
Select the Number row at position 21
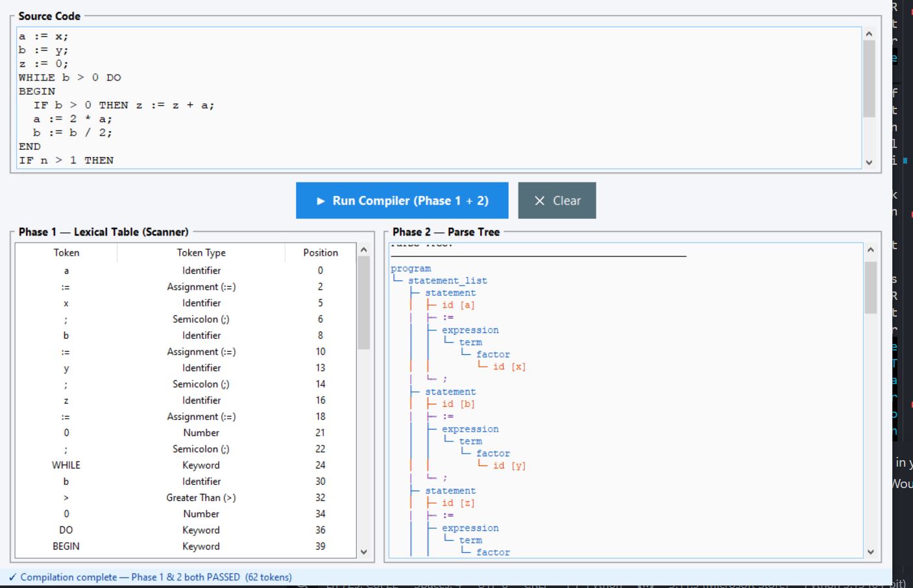tap(186, 433)
